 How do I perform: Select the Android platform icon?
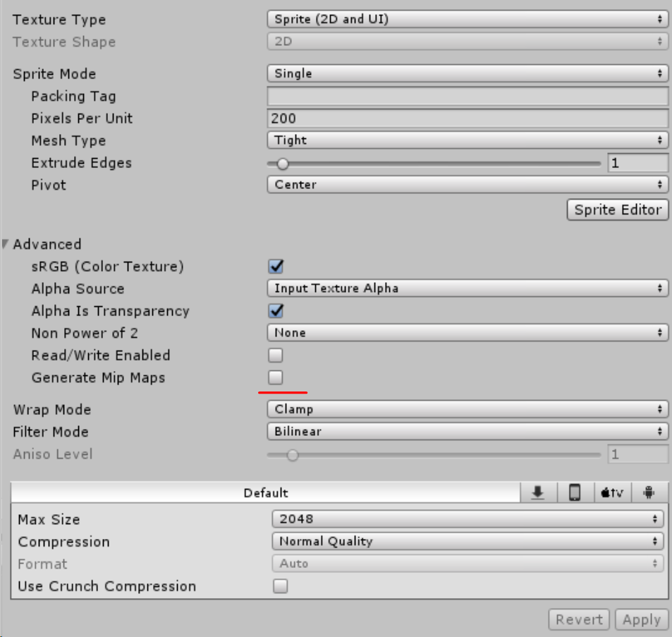(649, 492)
